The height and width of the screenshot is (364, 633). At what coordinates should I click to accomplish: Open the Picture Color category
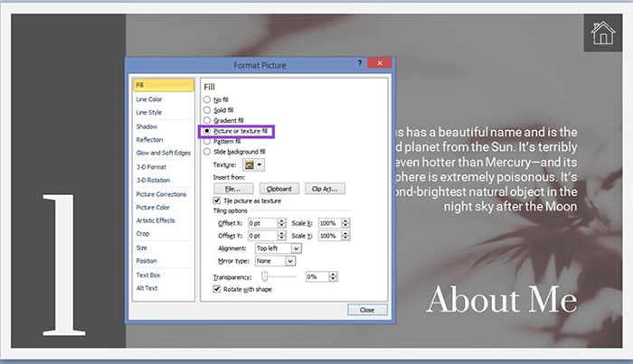point(153,207)
